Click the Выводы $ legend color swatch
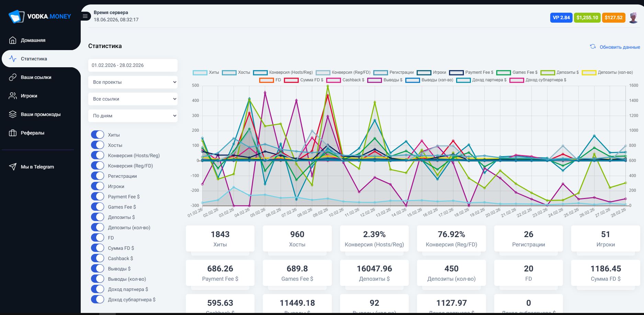The image size is (644, 315). coord(374,80)
